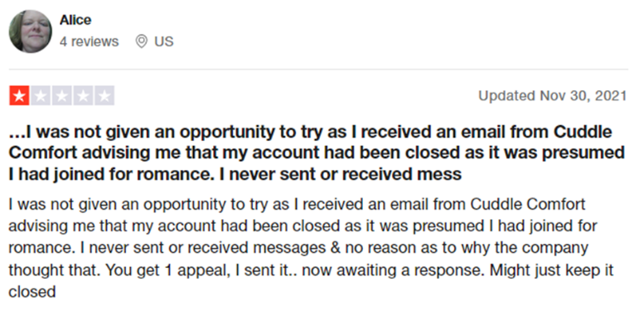Select the third grey rating star
Image resolution: width=644 pixels, height=311 pixels.
click(61, 96)
